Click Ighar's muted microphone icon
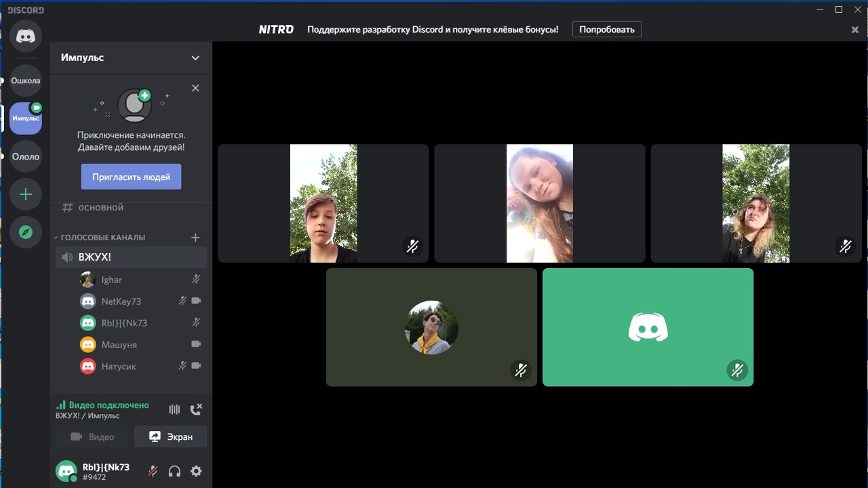Viewport: 868px width, 488px height. tap(196, 279)
